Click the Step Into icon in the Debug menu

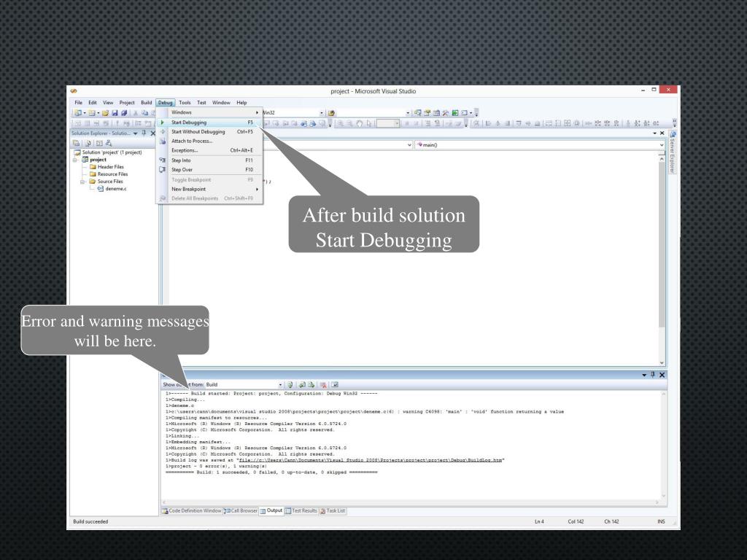163,160
